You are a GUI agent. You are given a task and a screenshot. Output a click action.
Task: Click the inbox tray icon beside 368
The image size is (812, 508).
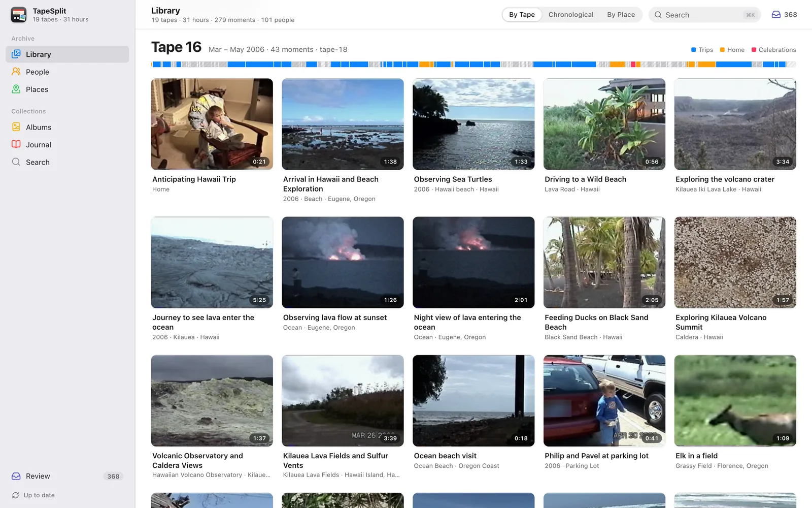[x=776, y=15]
